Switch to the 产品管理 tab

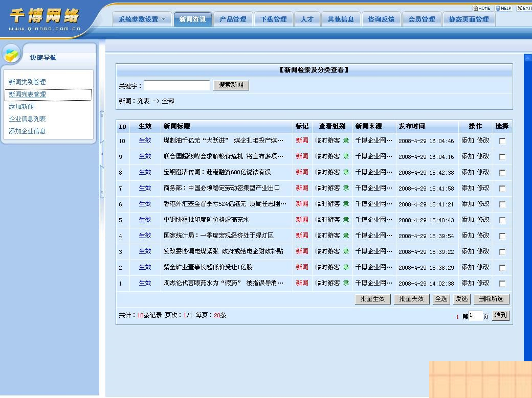[233, 19]
